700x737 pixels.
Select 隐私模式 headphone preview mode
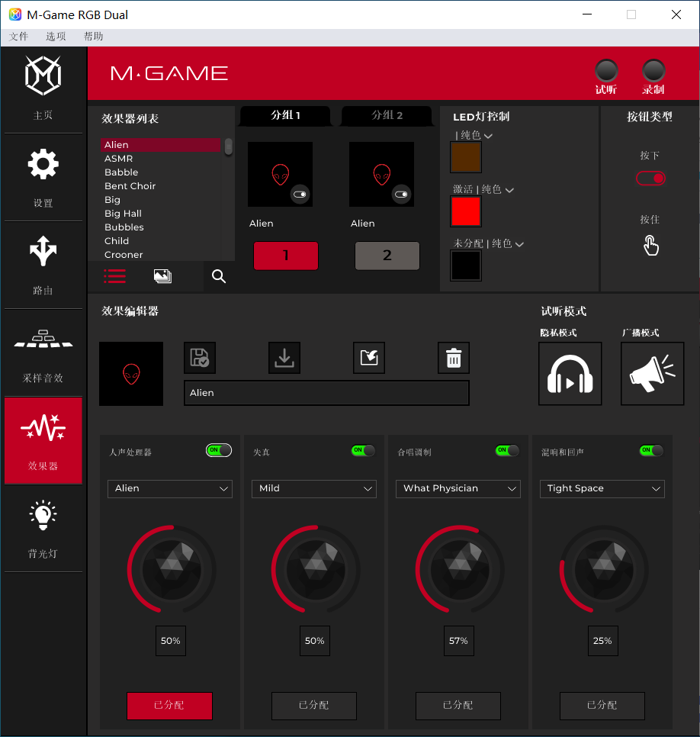click(570, 374)
